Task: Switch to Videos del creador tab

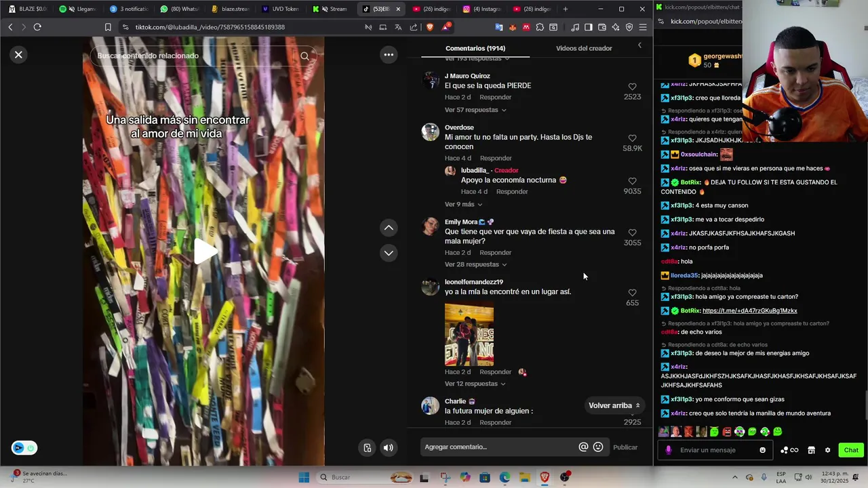Action: point(584,48)
